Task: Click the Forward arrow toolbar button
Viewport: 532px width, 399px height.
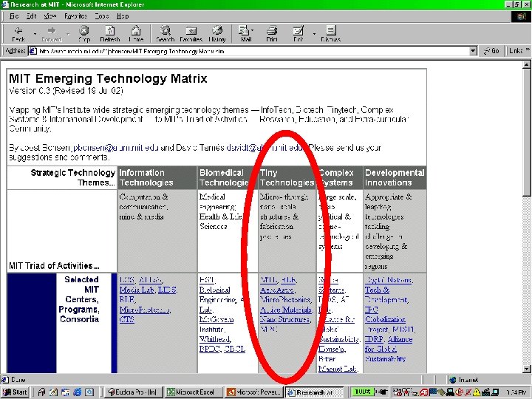Action: coord(52,34)
